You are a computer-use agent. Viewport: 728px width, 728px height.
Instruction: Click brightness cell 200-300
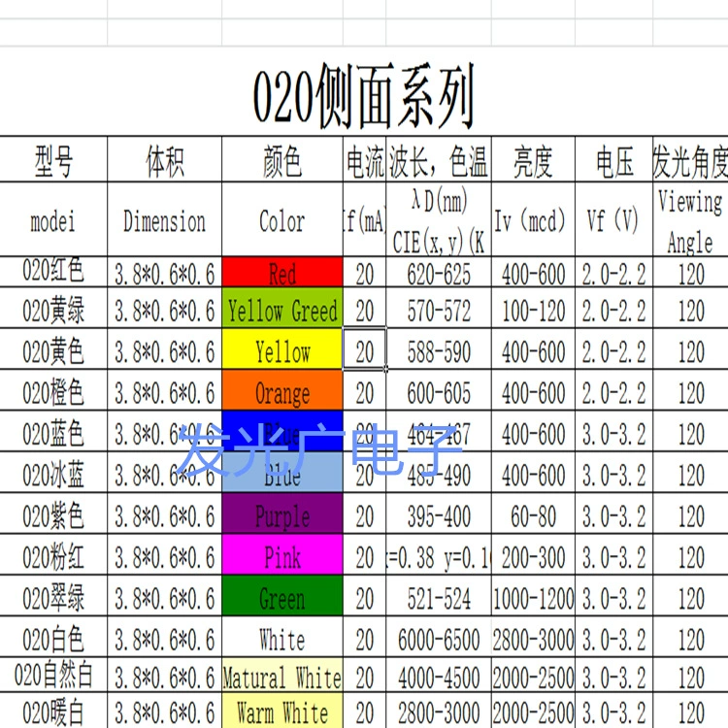533,554
